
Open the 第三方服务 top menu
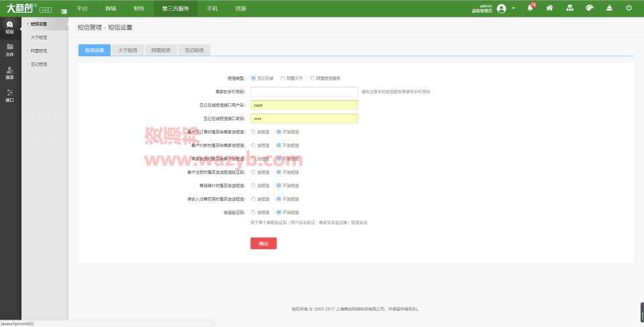[x=175, y=8]
